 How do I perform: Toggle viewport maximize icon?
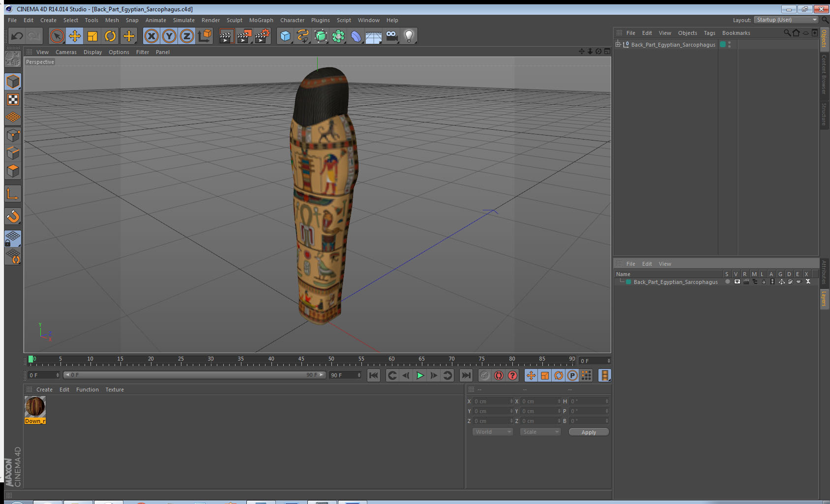[607, 51]
